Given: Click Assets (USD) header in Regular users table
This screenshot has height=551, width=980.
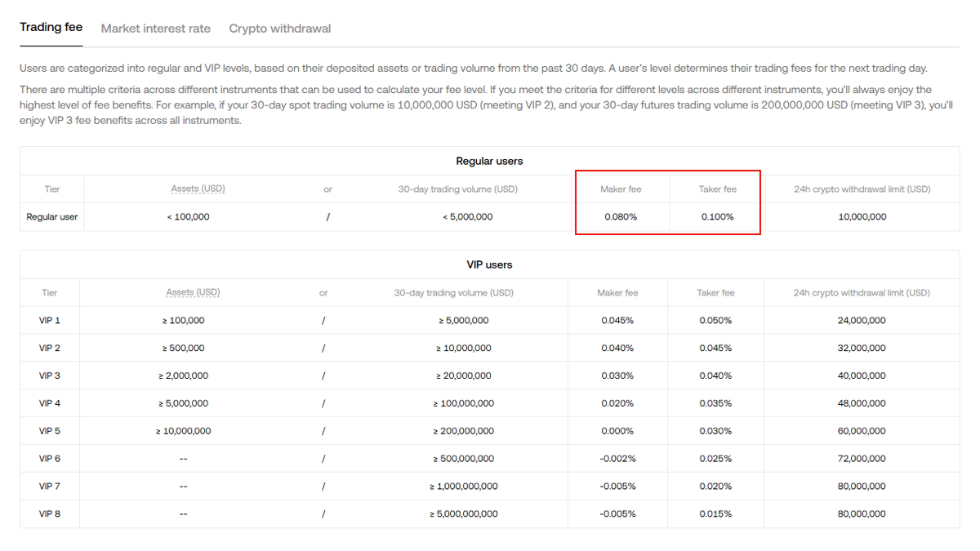Looking at the screenshot, I should click(198, 189).
